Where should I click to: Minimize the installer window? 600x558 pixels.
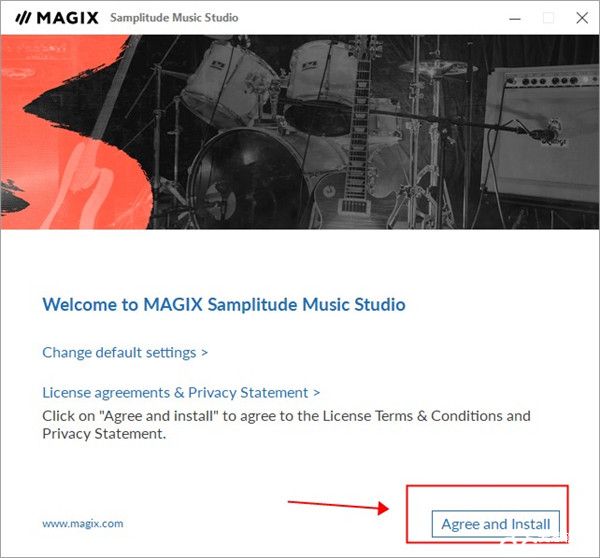tap(515, 18)
